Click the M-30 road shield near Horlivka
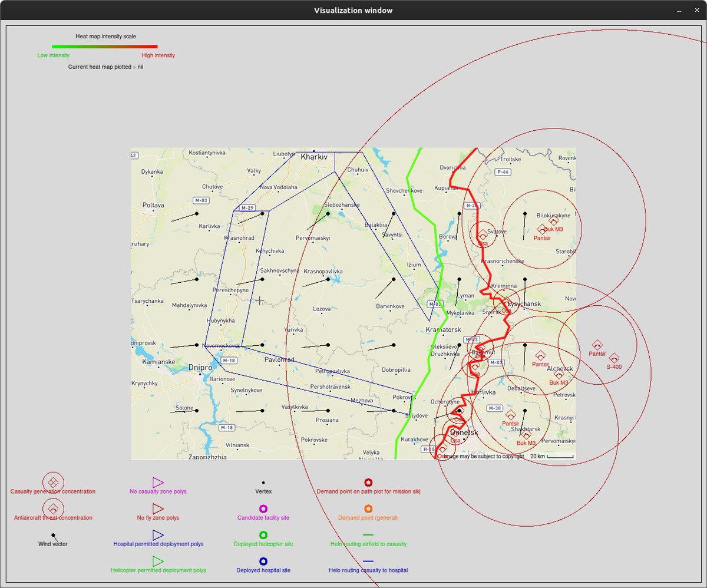 point(494,408)
